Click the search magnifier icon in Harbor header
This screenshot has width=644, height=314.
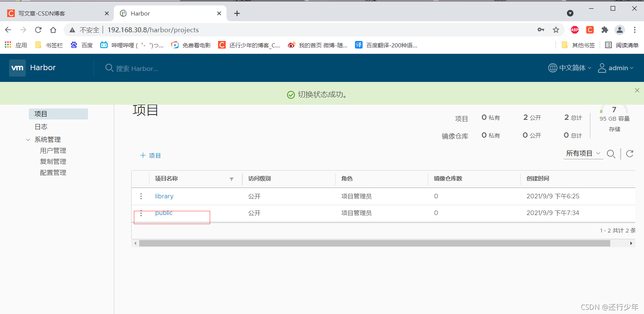coord(109,68)
